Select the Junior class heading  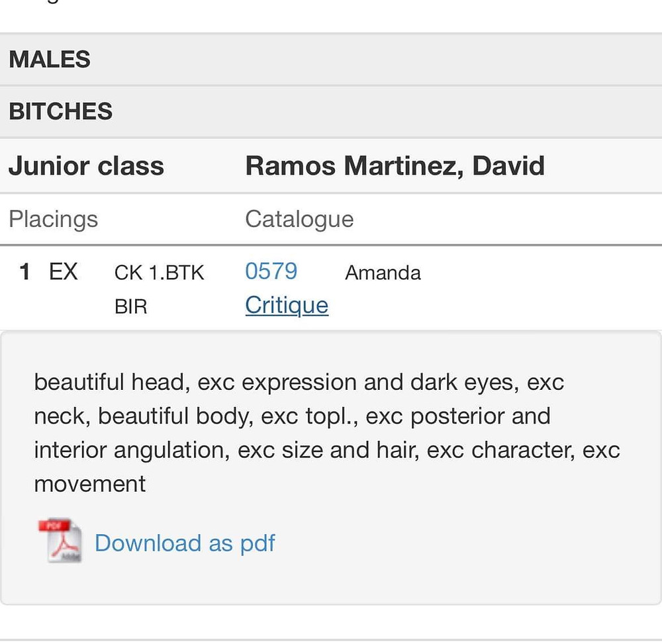pyautogui.click(x=86, y=166)
